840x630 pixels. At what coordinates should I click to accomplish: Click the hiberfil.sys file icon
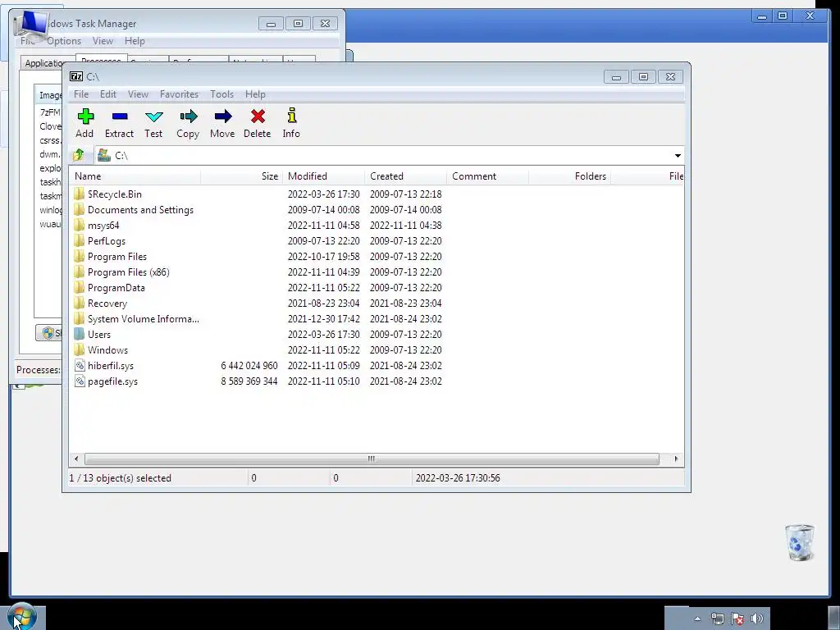(x=80, y=365)
